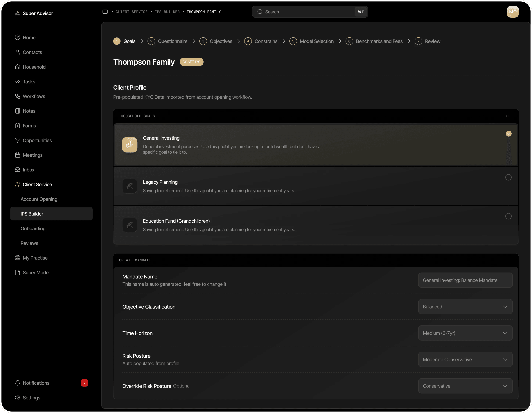This screenshot has width=532, height=413.
Task: Go to Model Selection step
Action: (x=312, y=41)
